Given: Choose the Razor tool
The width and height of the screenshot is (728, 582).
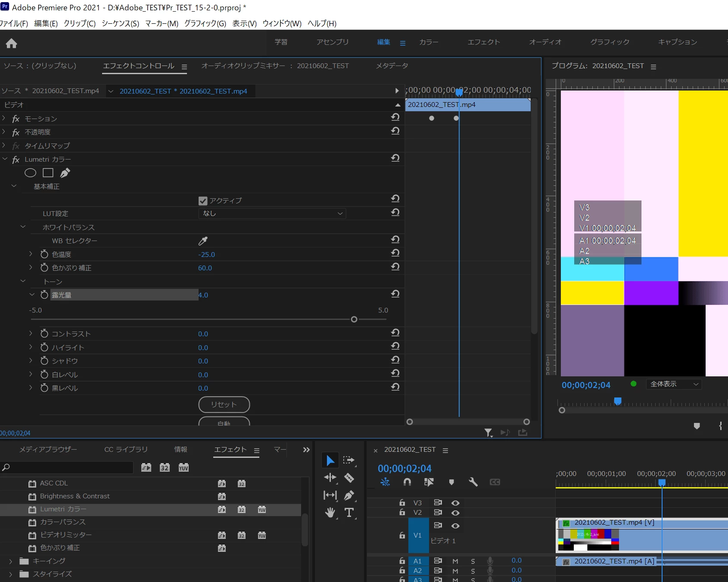Looking at the screenshot, I should pos(349,478).
